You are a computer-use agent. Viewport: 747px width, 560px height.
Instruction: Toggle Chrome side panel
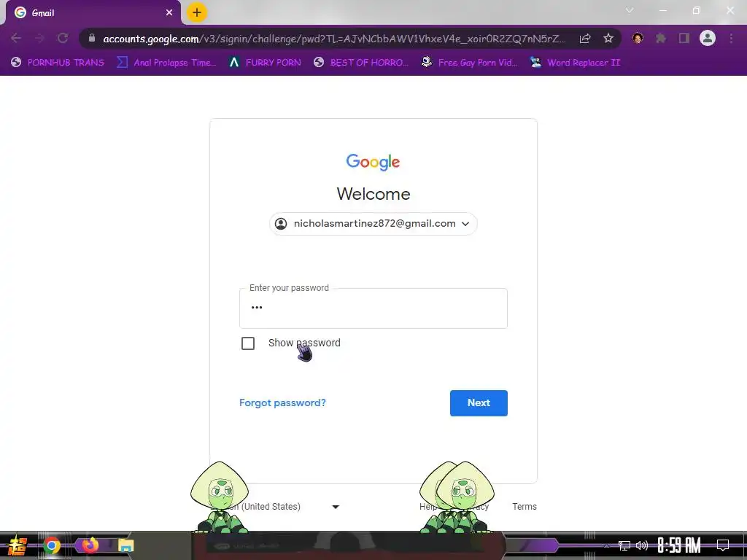684,38
